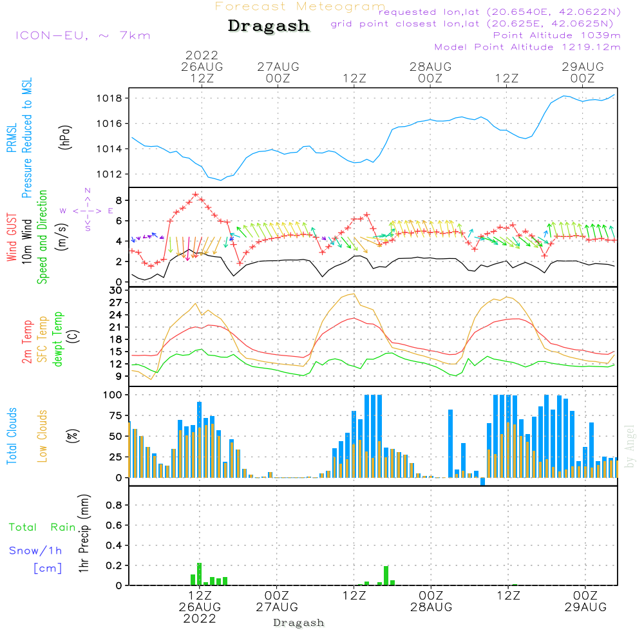Click the 'SFC Temp' axis label
The height and width of the screenshot is (644, 644).
point(43,339)
